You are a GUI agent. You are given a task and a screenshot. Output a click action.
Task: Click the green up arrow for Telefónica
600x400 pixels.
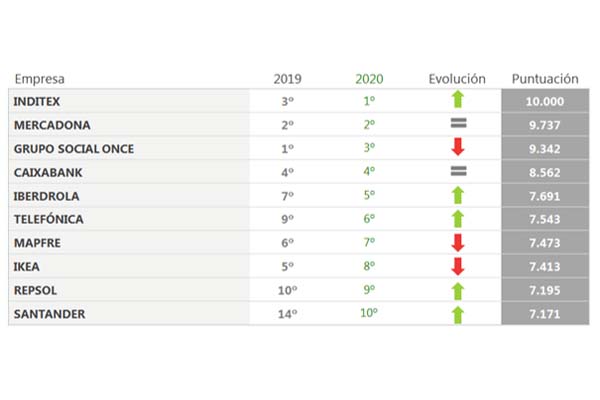[459, 219]
